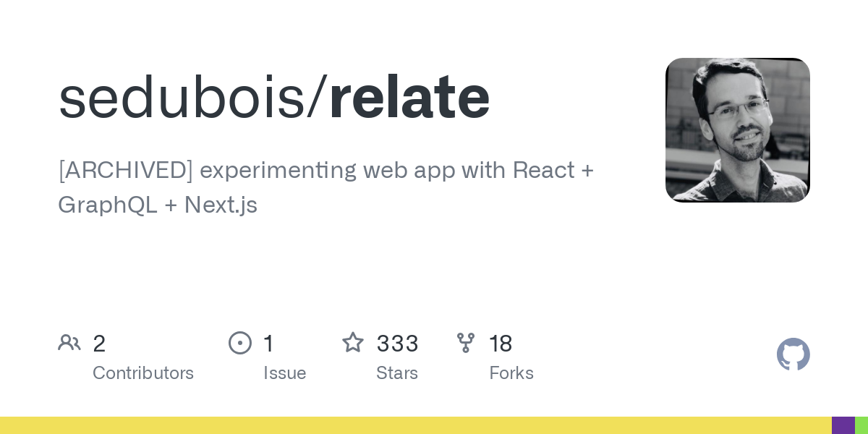Image resolution: width=868 pixels, height=434 pixels.
Task: Select the Stars label text
Action: [397, 373]
